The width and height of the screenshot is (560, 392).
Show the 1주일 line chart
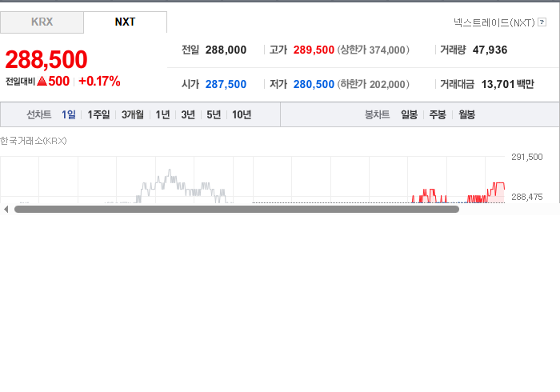point(98,114)
